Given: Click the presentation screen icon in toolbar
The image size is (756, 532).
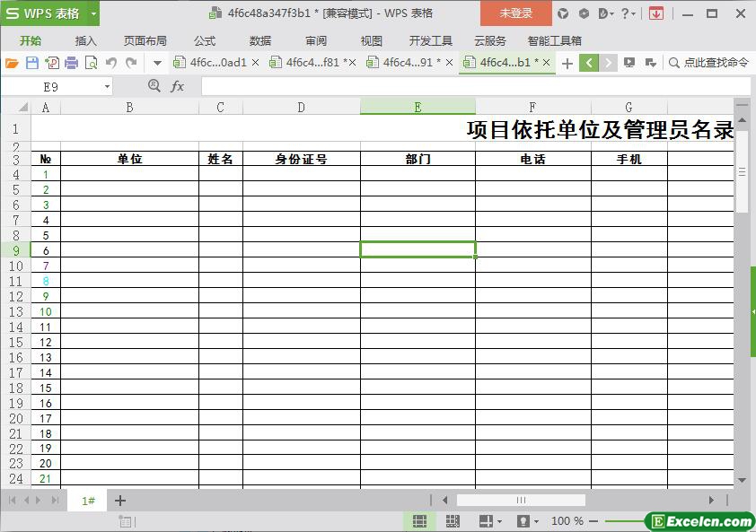Looking at the screenshot, I should coord(629,63).
